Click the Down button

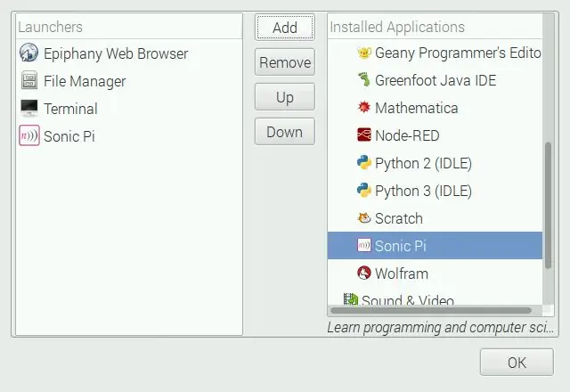click(285, 132)
